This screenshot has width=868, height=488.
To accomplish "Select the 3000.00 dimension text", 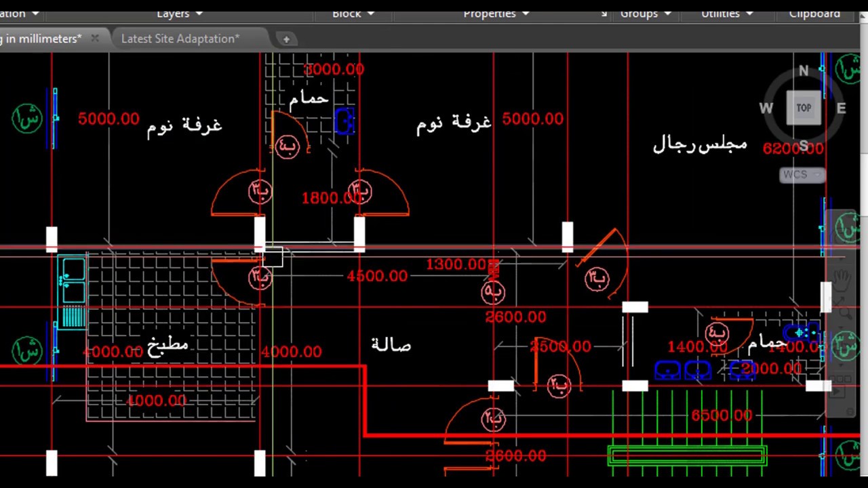I will [x=334, y=69].
